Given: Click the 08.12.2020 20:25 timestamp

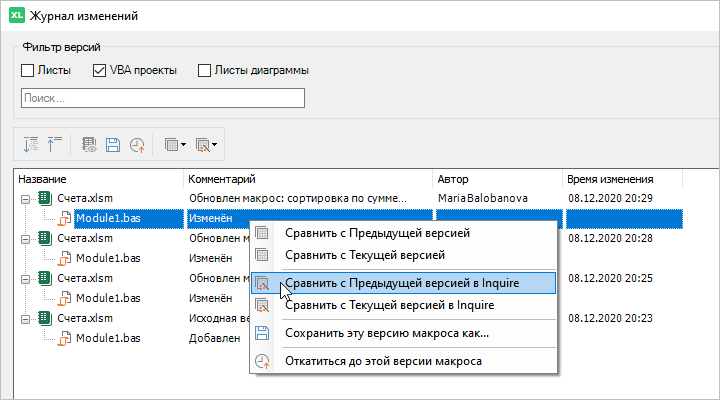Looking at the screenshot, I should point(610,278).
